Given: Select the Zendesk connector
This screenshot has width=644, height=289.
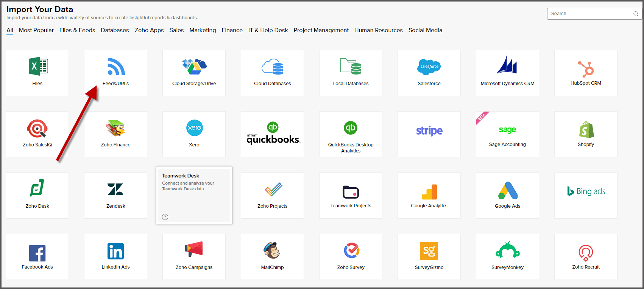Looking at the screenshot, I should (115, 196).
